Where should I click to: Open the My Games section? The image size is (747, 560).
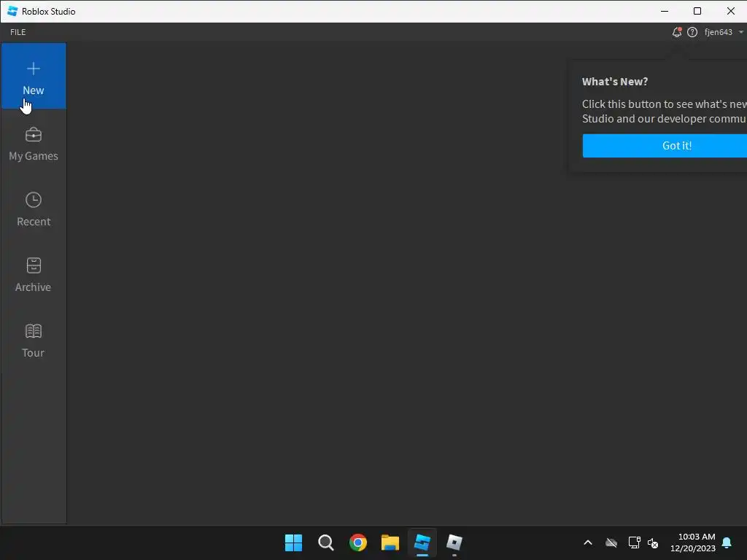coord(34,144)
